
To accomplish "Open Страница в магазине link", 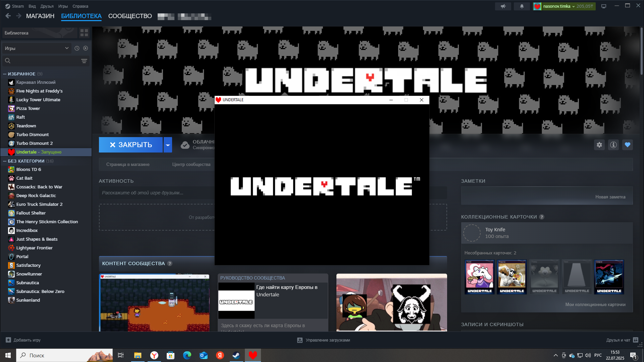I will coord(128,165).
